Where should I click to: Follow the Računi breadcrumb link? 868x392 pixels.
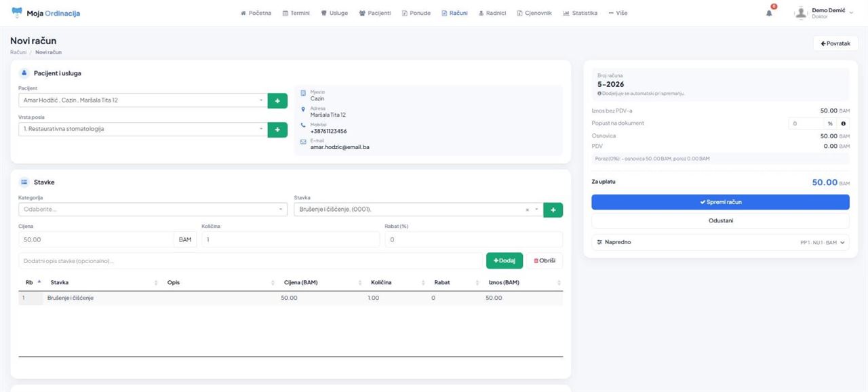coord(18,52)
